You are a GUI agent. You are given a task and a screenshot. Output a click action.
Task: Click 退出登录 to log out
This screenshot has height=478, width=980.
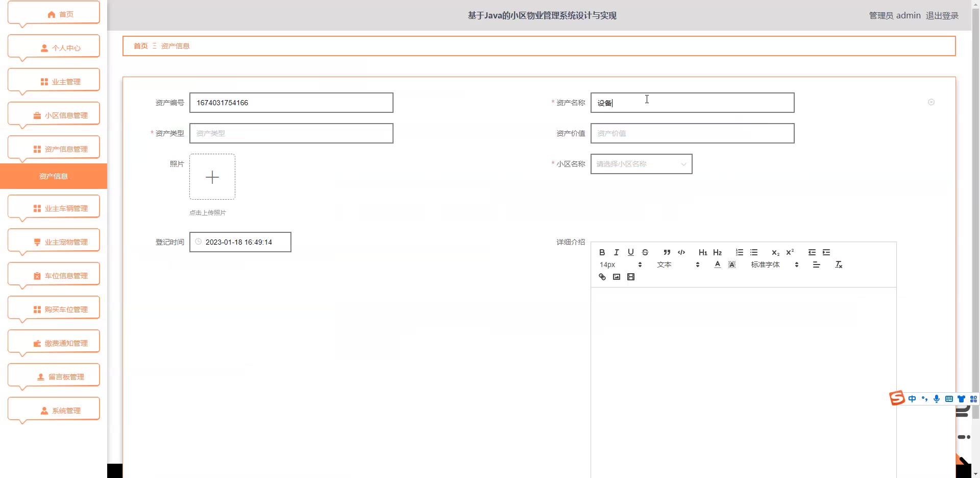942,16
